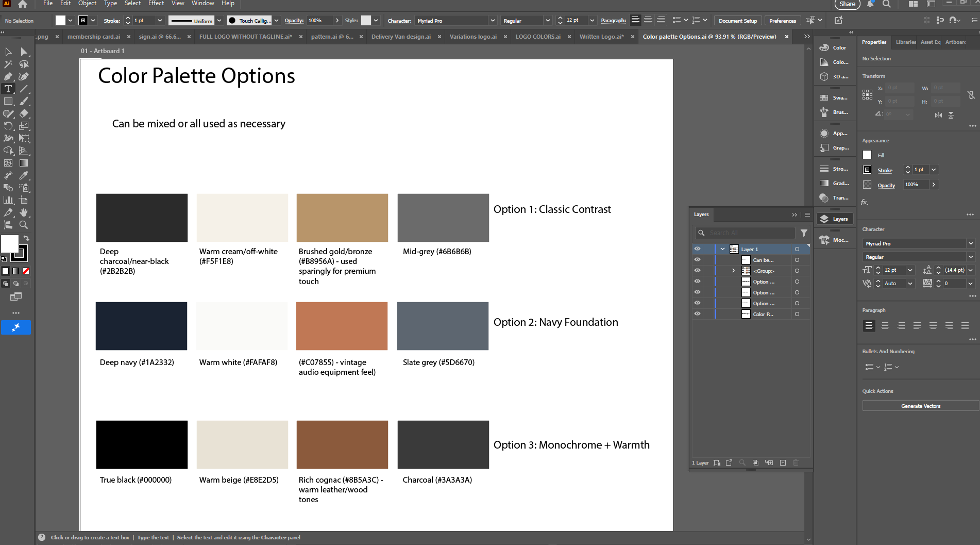Select the Lasso tool
Viewport: 980px width, 545px height.
click(x=24, y=64)
